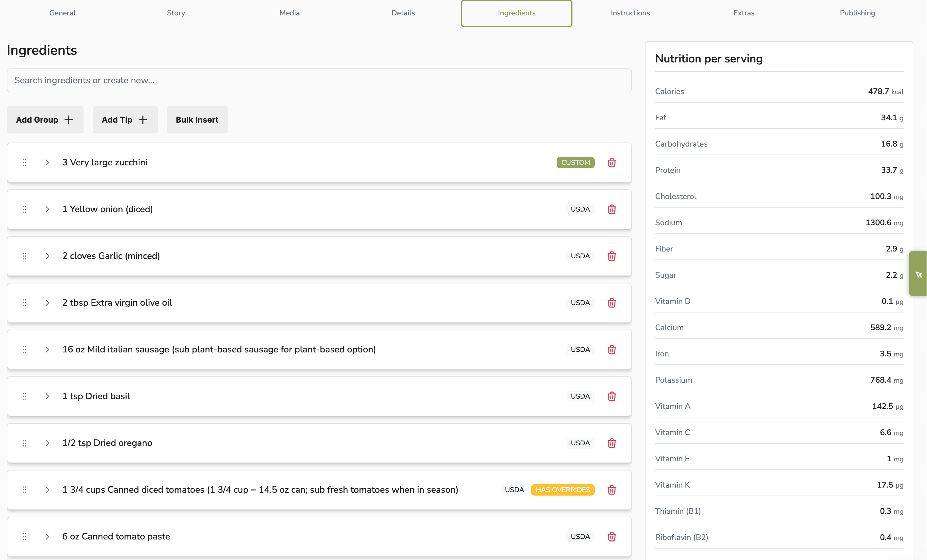
Task: Grab drag handle of Very large zucchini row
Action: (x=25, y=163)
